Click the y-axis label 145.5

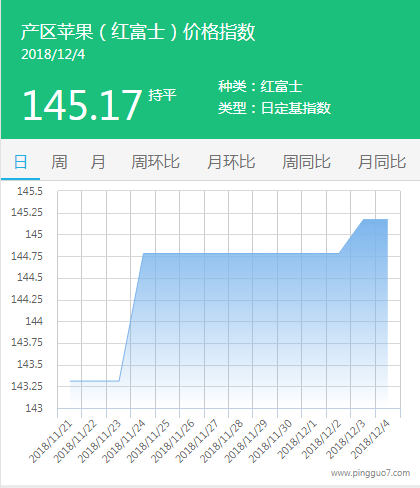click(x=30, y=191)
